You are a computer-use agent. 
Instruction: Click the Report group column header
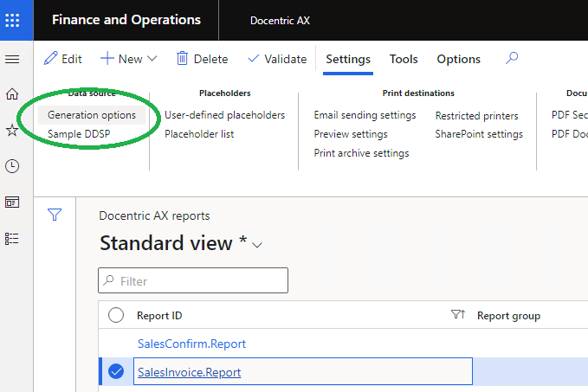click(x=508, y=316)
